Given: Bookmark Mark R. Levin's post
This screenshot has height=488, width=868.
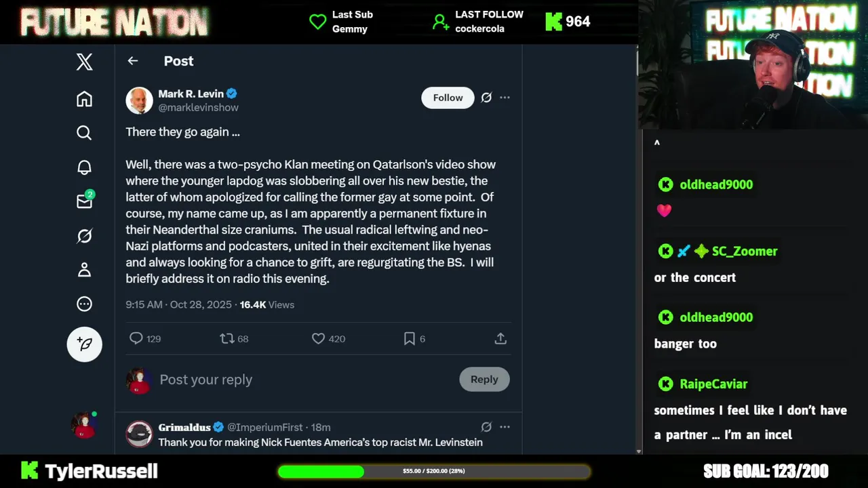Looking at the screenshot, I should (x=410, y=338).
